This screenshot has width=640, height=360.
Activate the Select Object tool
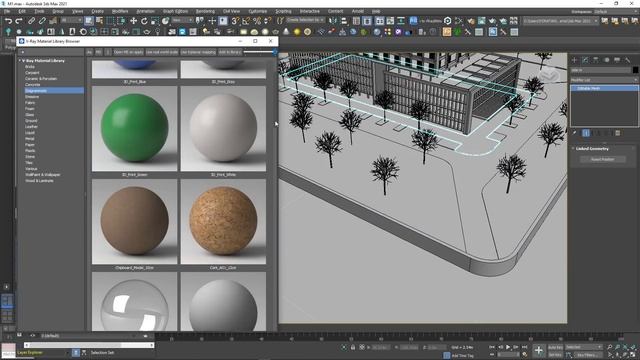point(89,21)
